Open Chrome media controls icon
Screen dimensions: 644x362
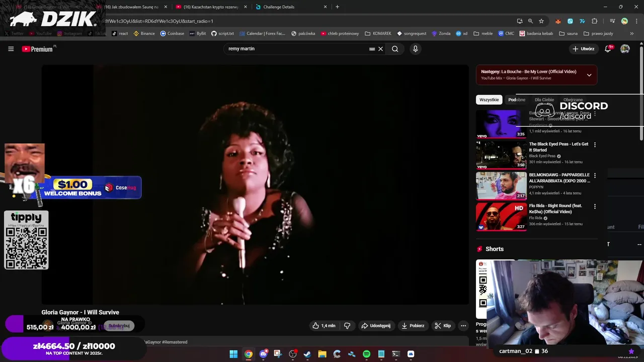pos(612,21)
